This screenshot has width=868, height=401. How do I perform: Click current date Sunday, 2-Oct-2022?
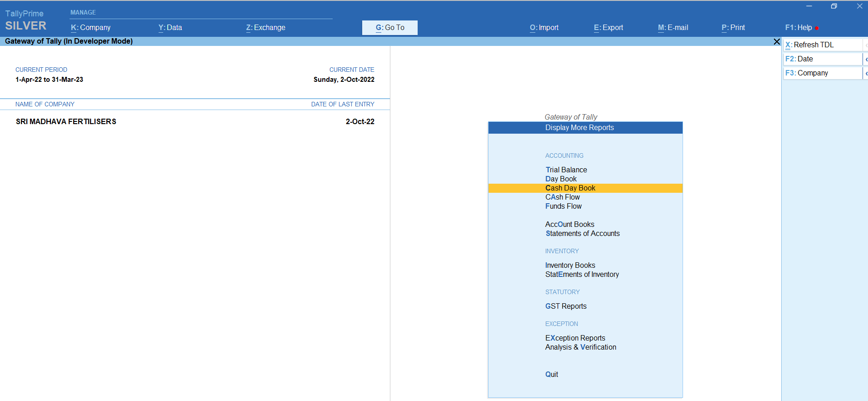344,80
